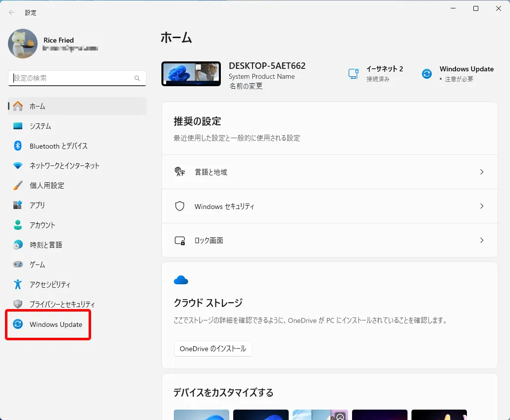Viewport: 510px width, 420px height.
Task: Select Windows Update in the sidebar
Action: click(77, 324)
